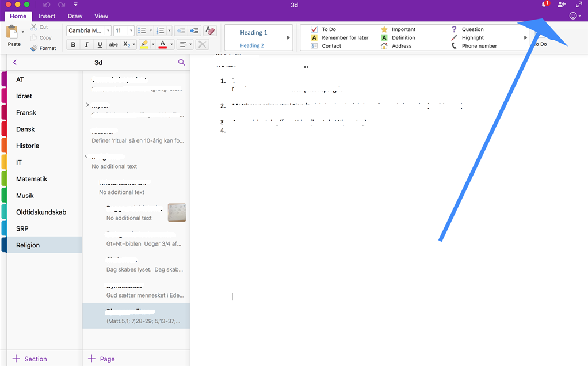Click the share add-person icon
Image resolution: width=588 pixels, height=366 pixels.
[562, 5]
